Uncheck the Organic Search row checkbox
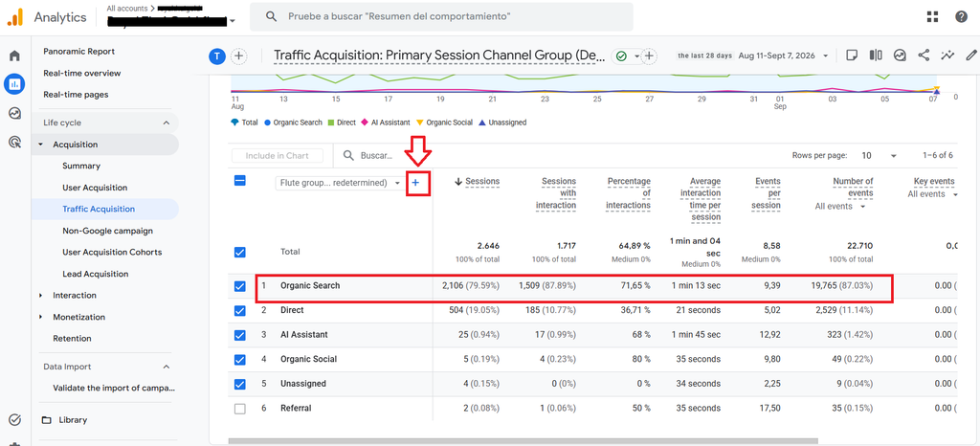 click(x=239, y=286)
